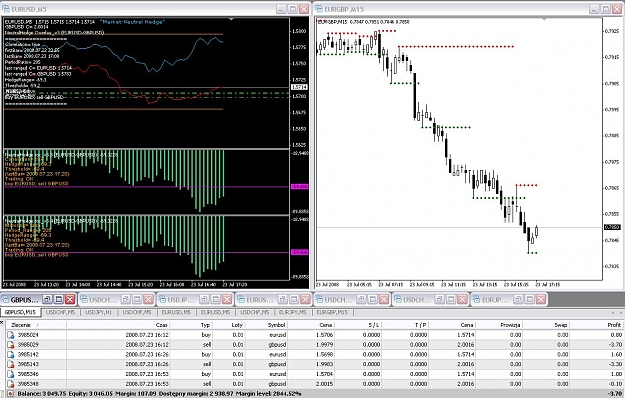625x398 pixels.
Task: Select profit value -0.10 cell
Action: pyautogui.click(x=615, y=384)
